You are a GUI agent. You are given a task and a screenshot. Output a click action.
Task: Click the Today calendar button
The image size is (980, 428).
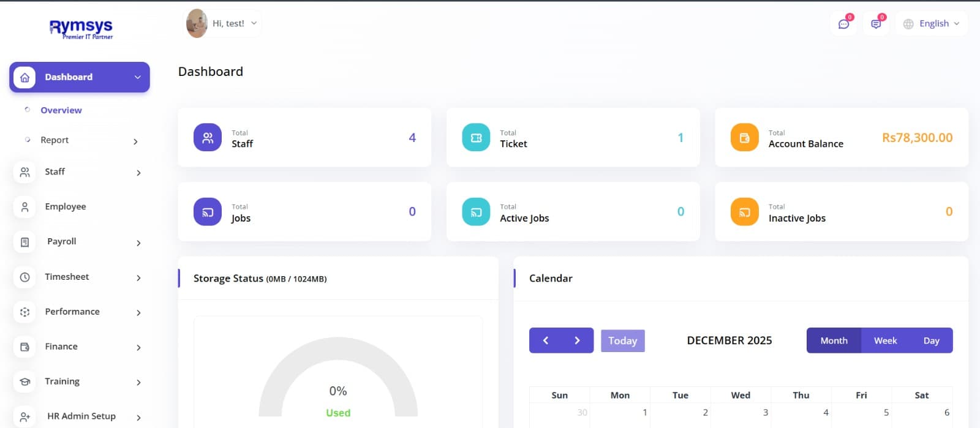coord(623,340)
